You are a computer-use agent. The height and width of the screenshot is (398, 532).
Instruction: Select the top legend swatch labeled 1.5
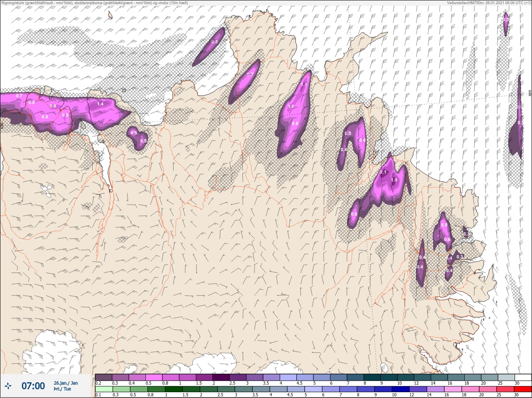coord(204,377)
